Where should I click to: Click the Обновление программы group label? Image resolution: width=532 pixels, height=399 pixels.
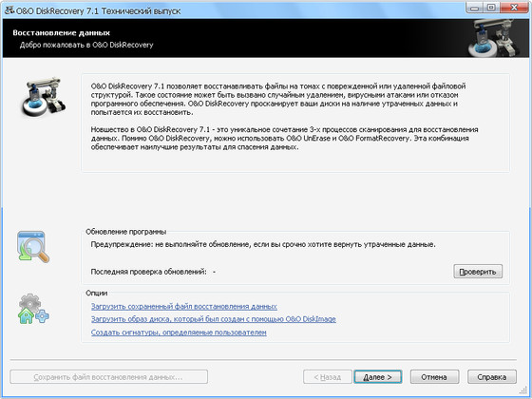click(x=125, y=232)
